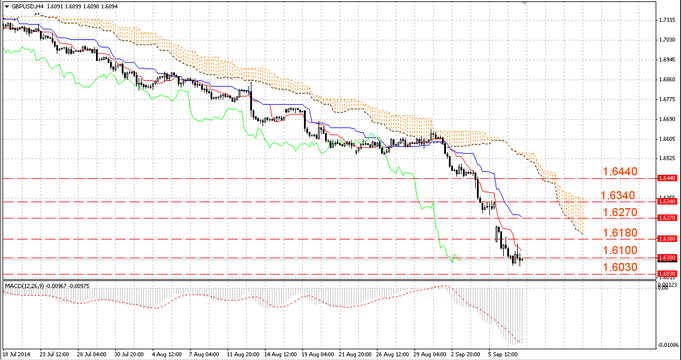Click the 23 Jul 12:00 time axis label

click(53, 353)
